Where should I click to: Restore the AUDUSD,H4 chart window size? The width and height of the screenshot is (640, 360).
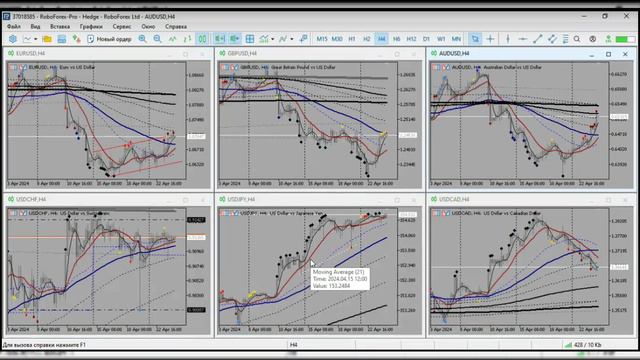[x=608, y=54]
